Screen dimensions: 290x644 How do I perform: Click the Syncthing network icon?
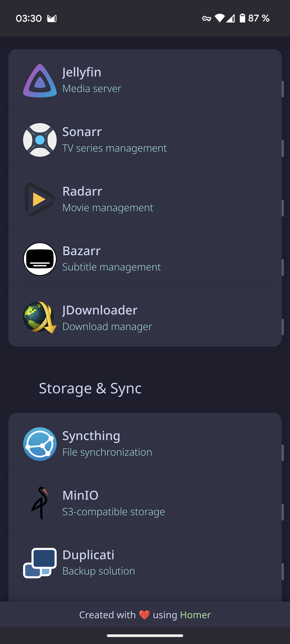[40, 444]
